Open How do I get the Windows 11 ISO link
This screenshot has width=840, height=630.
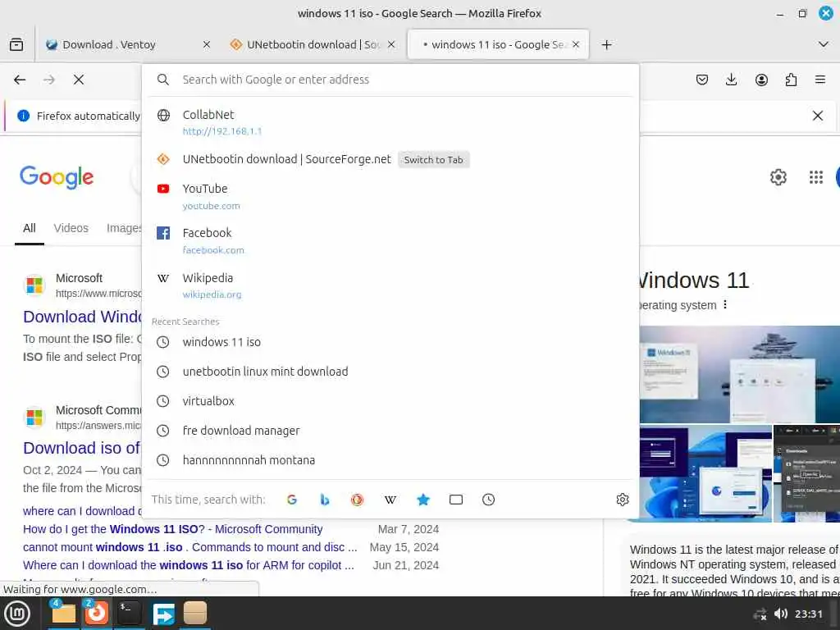[172, 529]
